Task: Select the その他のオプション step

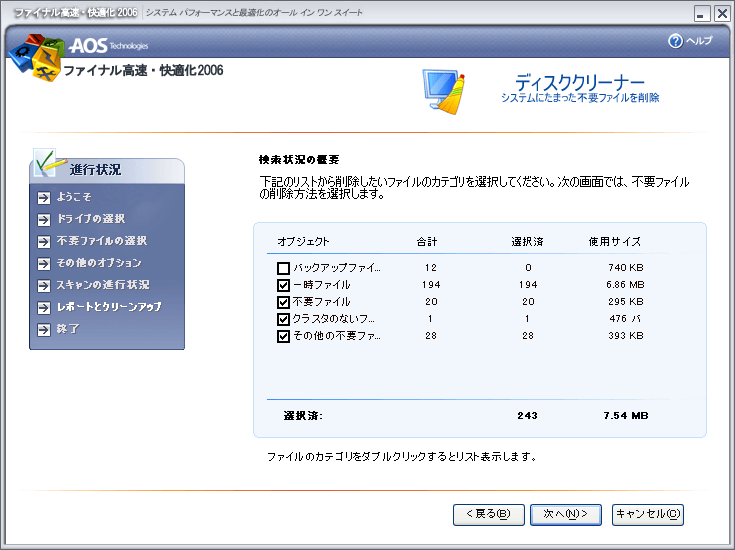Action: 99,263
